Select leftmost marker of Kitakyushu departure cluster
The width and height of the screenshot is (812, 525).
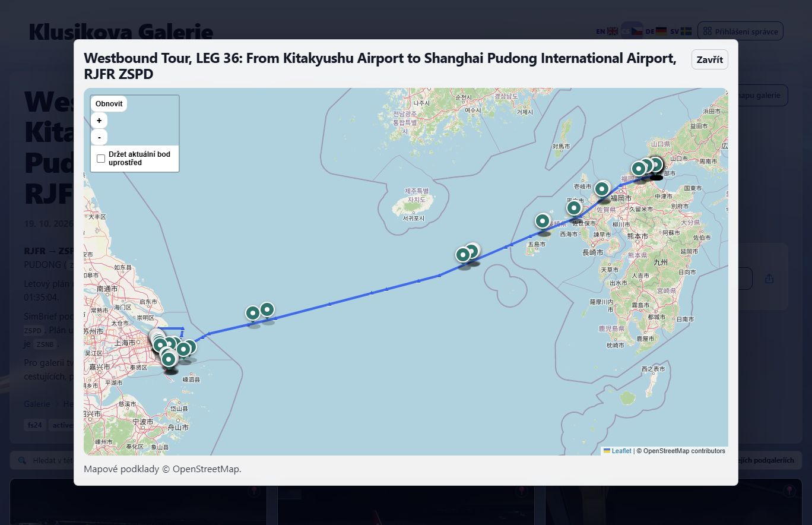tap(638, 169)
